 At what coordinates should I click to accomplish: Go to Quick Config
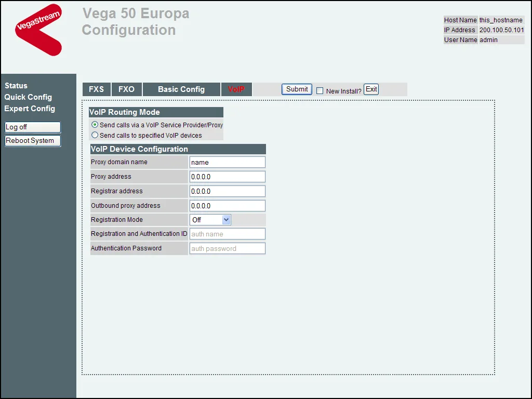(28, 97)
